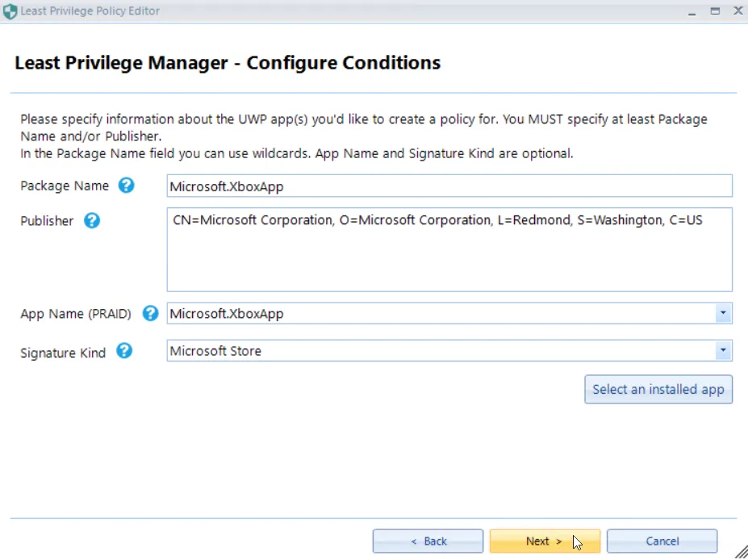Open the App Name (PRAID) dropdown
Viewport: 748px width, 560px height.
pyautogui.click(x=723, y=313)
